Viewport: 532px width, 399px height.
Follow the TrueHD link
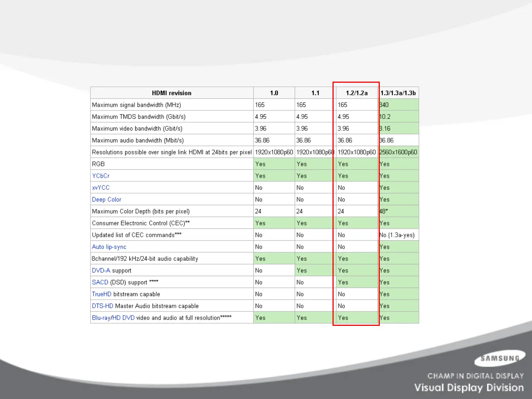point(102,294)
